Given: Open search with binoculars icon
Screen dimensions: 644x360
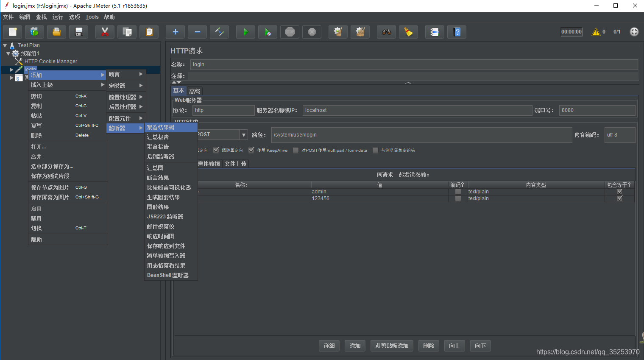Looking at the screenshot, I should tap(387, 32).
